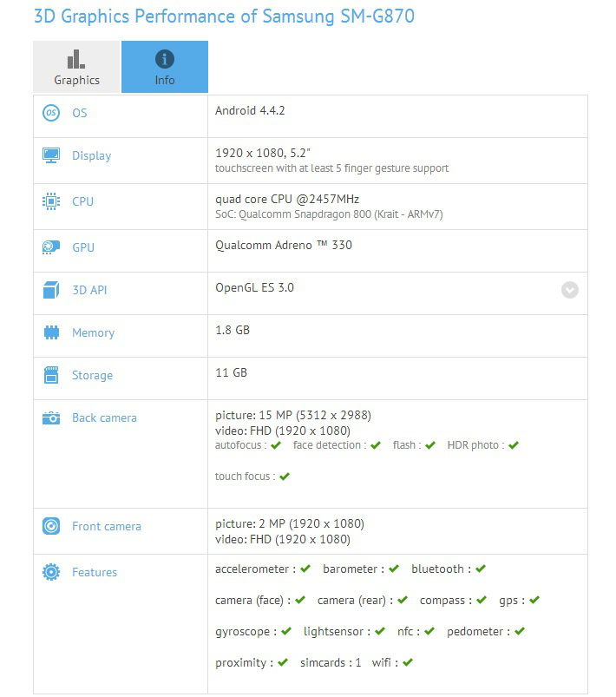Click the Features gear icon
This screenshot has width=616, height=697.
point(51,572)
